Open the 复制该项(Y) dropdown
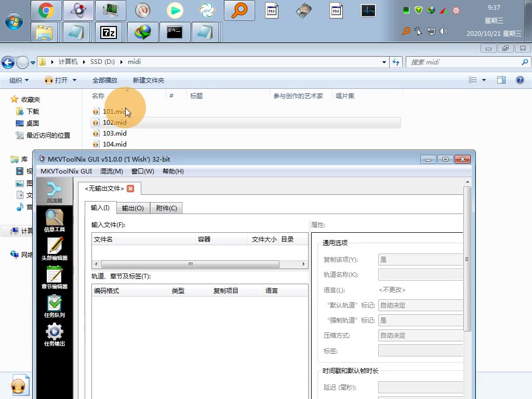532x399 pixels. coord(421,259)
